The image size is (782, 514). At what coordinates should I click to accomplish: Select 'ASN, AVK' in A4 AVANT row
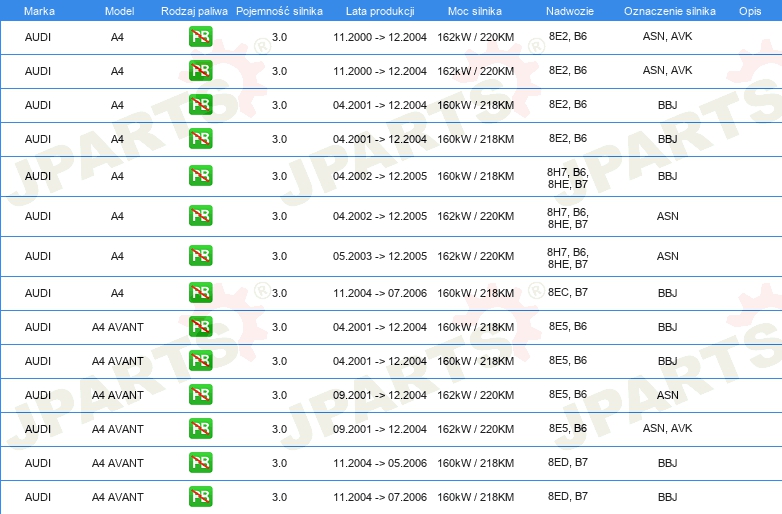(x=667, y=428)
